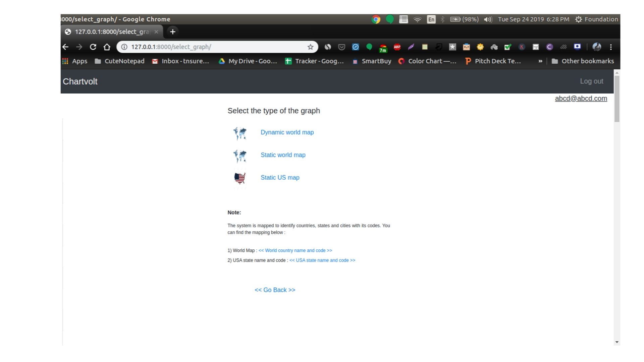Open the Other bookmarks folder
Image resolution: width=644 pixels, height=362 pixels.
[583, 61]
